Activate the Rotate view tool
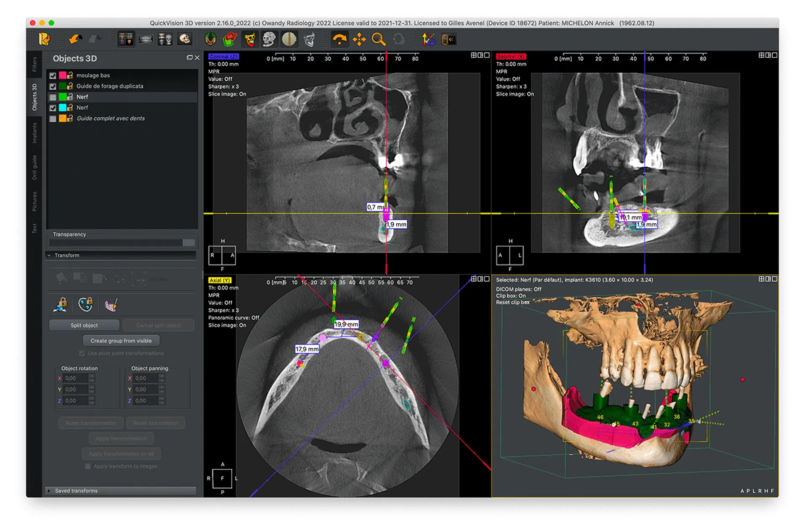805x532 pixels. pyautogui.click(x=340, y=39)
